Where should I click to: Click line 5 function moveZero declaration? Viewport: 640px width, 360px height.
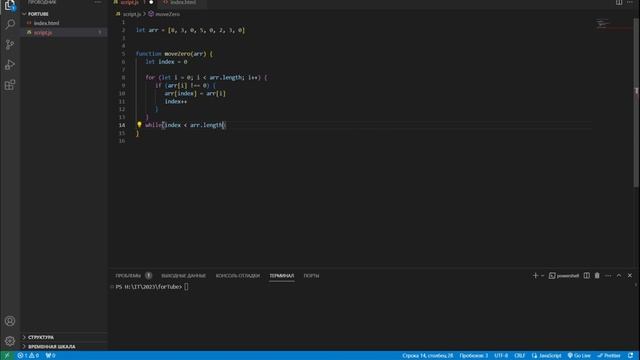(x=174, y=54)
